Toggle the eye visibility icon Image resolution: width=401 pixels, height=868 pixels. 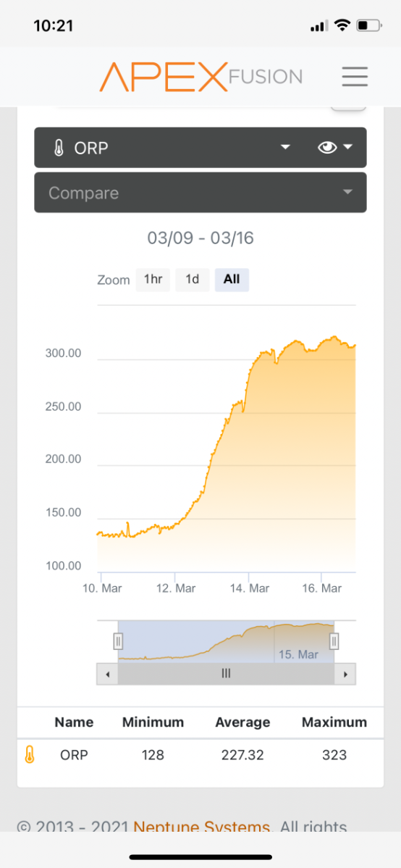pos(327,147)
